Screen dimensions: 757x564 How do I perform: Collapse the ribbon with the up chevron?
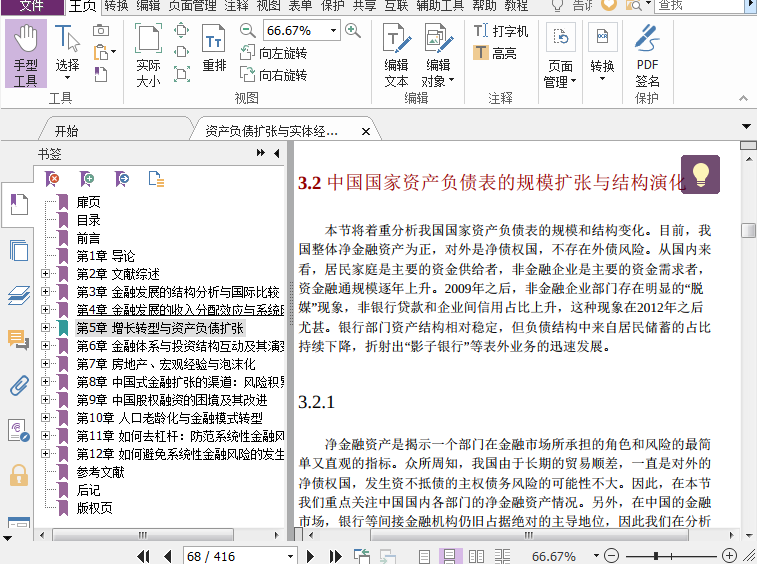coord(743,99)
